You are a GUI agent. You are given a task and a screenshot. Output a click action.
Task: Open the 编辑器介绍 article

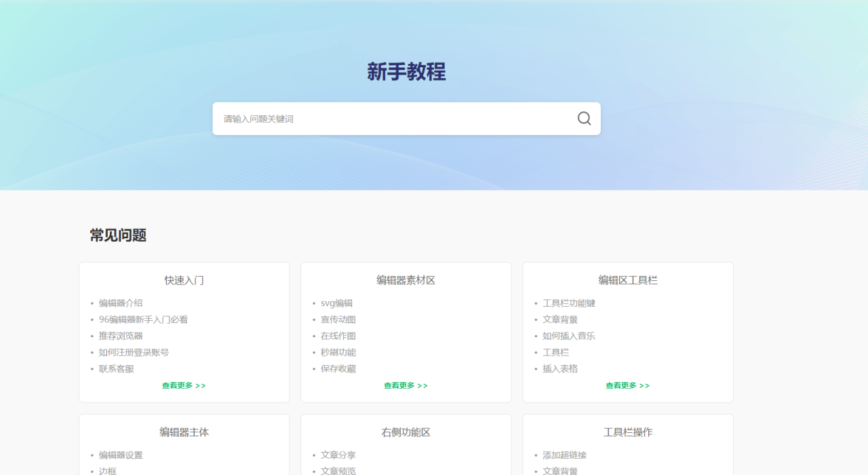(x=121, y=303)
